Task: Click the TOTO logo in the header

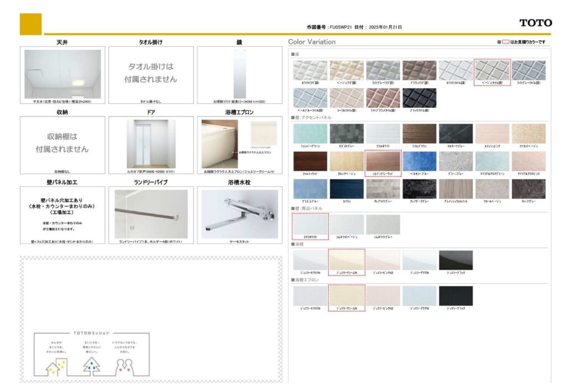Action: pos(535,23)
